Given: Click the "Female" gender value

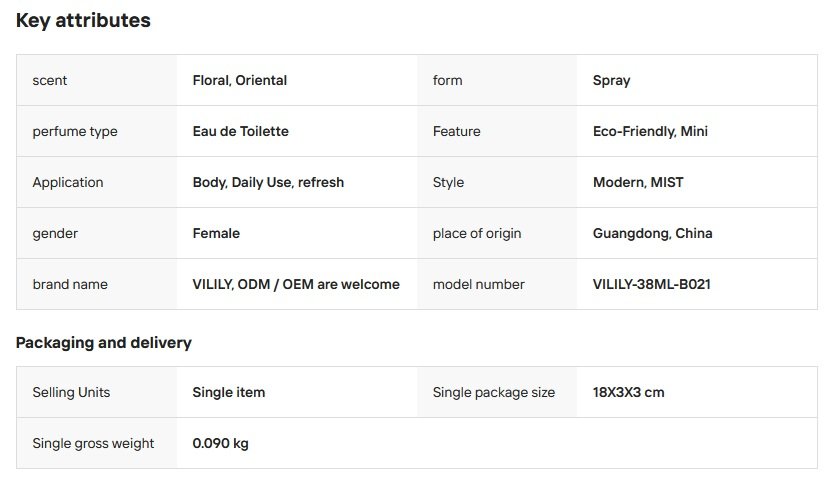Looking at the screenshot, I should [x=216, y=233].
